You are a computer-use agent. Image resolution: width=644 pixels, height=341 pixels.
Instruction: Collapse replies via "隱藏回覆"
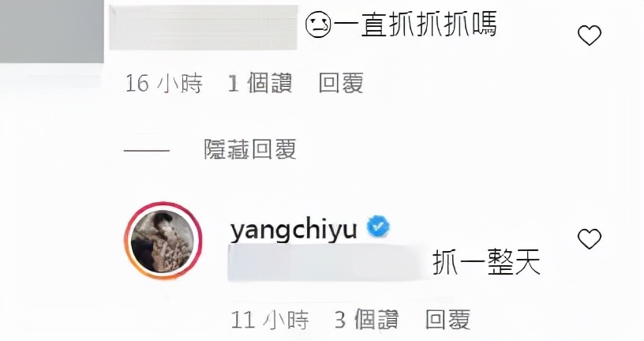249,149
